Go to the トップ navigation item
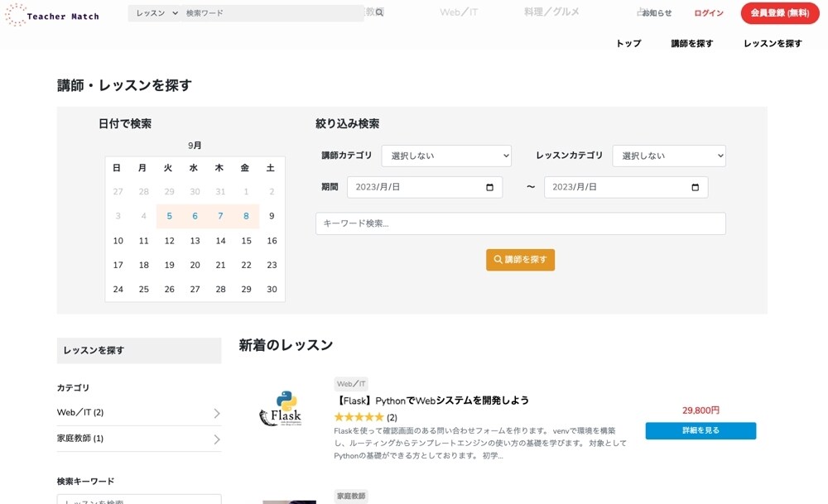This screenshot has height=504, width=828. click(628, 43)
